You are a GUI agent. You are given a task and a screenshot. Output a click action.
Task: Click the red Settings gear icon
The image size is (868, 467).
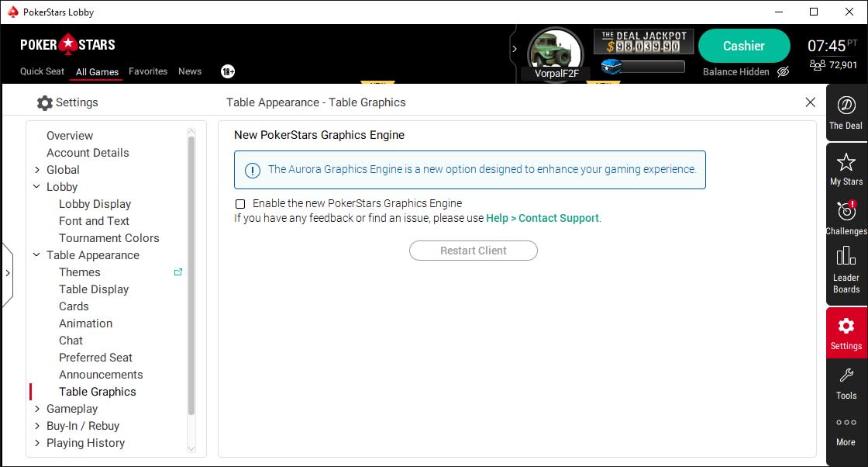846,326
